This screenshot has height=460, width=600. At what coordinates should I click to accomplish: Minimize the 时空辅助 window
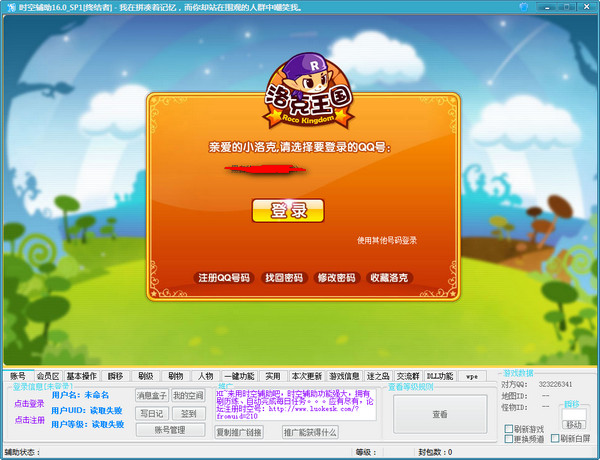(547, 7)
